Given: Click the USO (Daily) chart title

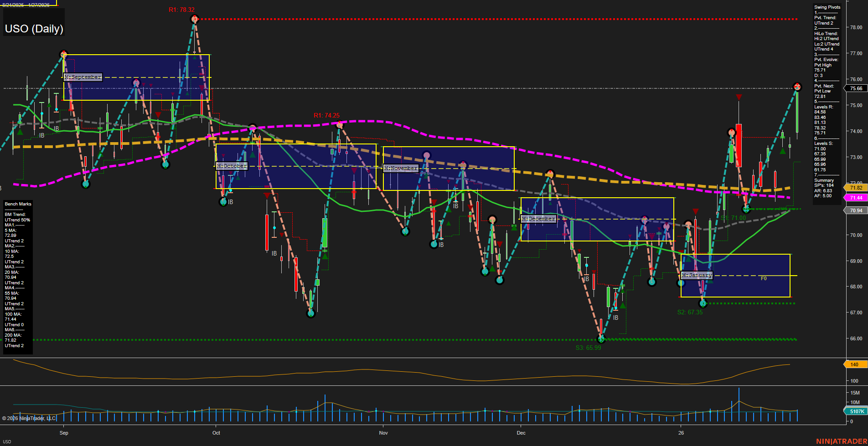Looking at the screenshot, I should coord(33,28).
